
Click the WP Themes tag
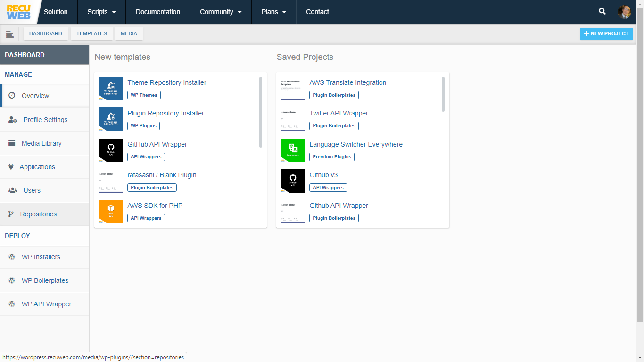click(144, 95)
